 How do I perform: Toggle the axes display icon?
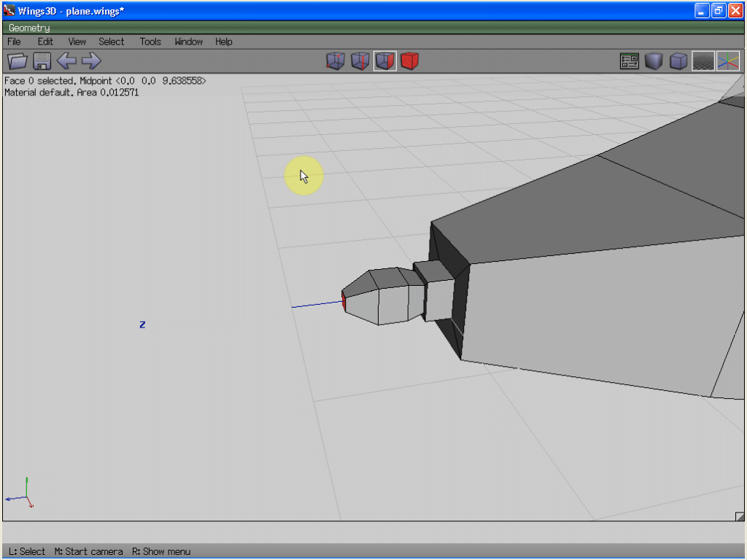tap(727, 61)
